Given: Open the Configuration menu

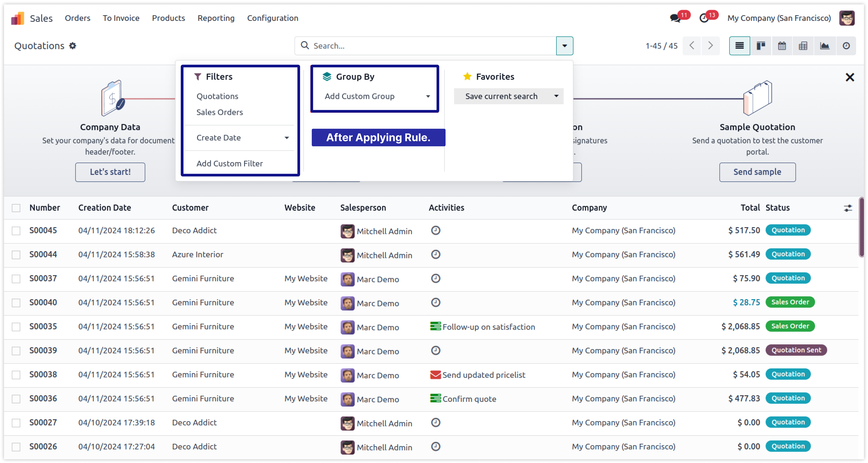Looking at the screenshot, I should point(273,18).
